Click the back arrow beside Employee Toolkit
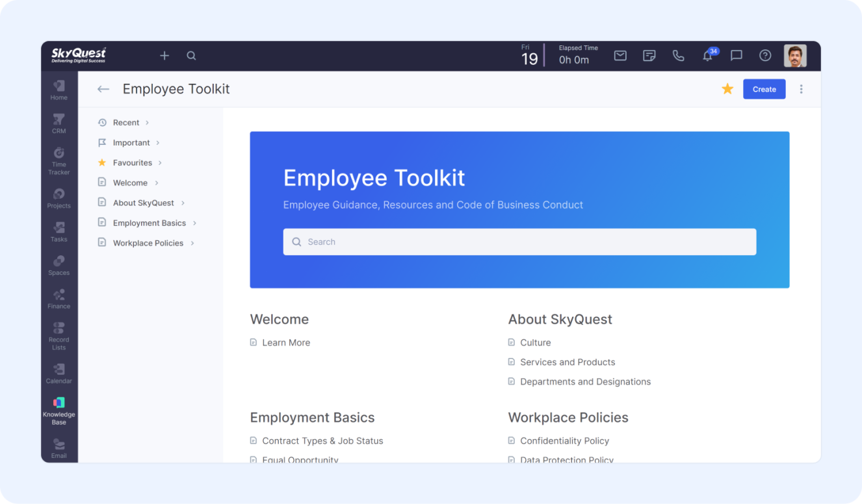 tap(103, 89)
